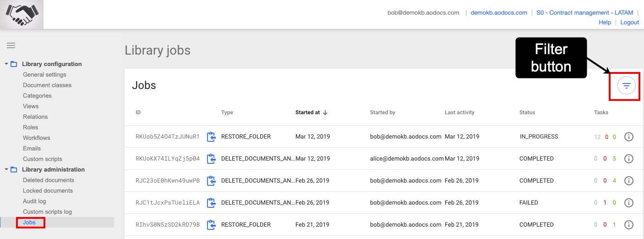
Task: Click the handshake logo
Action: 22,14
